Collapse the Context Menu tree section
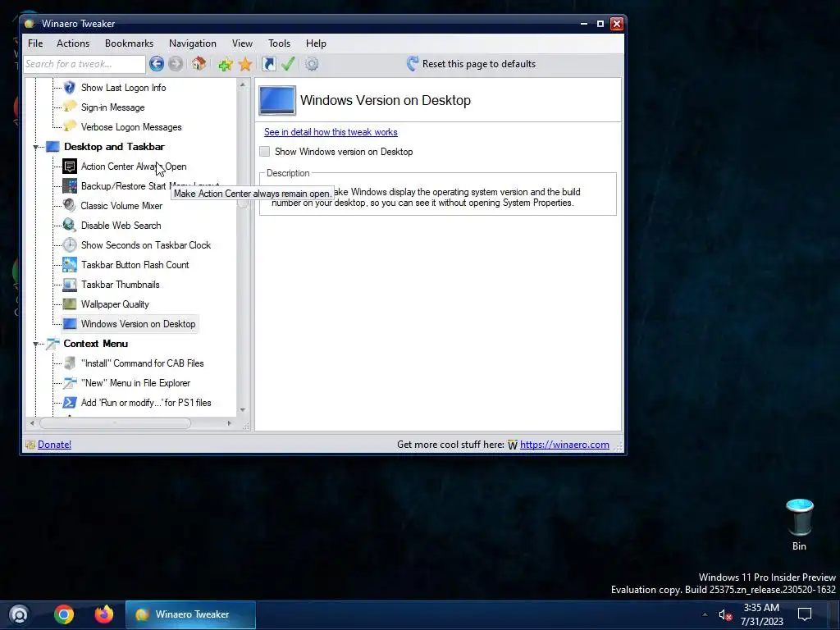This screenshot has height=630, width=840. (x=36, y=344)
